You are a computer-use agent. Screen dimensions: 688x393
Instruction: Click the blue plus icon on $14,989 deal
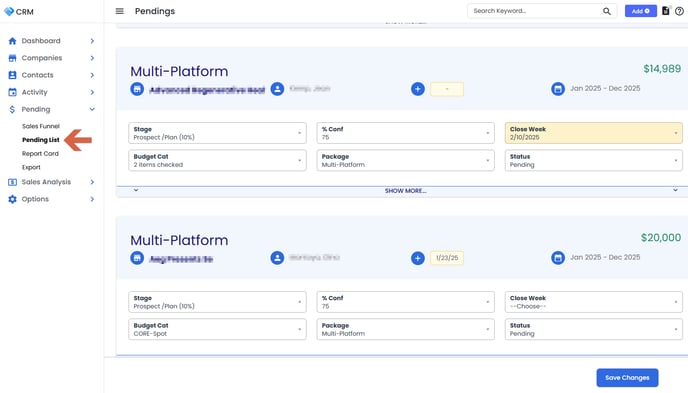point(418,89)
